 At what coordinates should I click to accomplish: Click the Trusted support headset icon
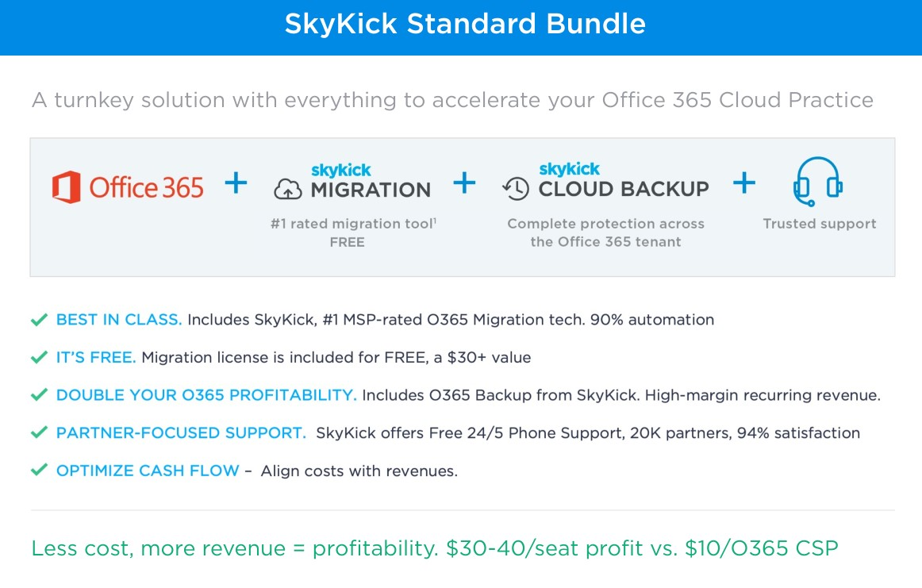(818, 182)
